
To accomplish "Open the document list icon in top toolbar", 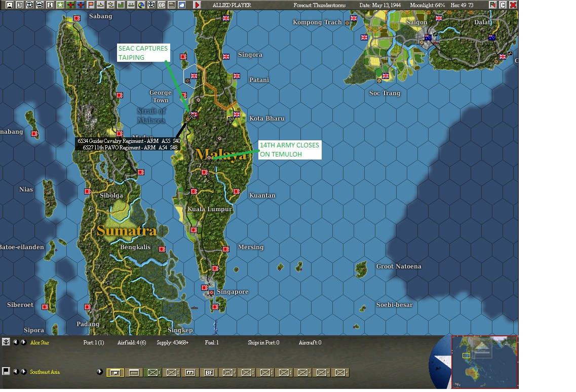I will pyautogui.click(x=19, y=5).
